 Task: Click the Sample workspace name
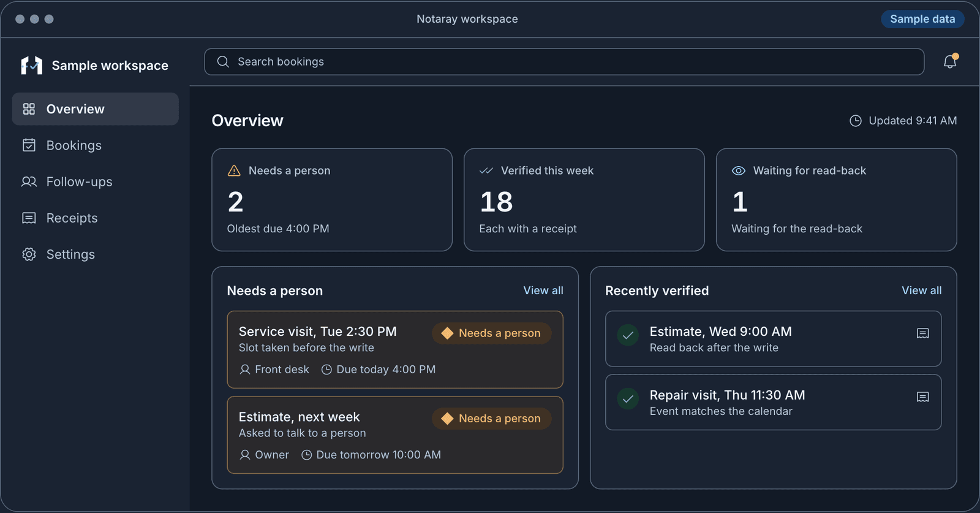coord(110,66)
